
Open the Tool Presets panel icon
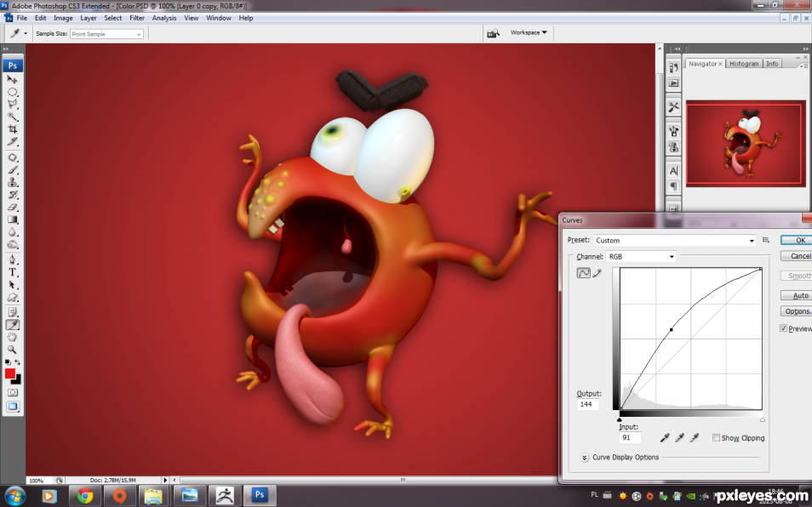click(x=673, y=107)
